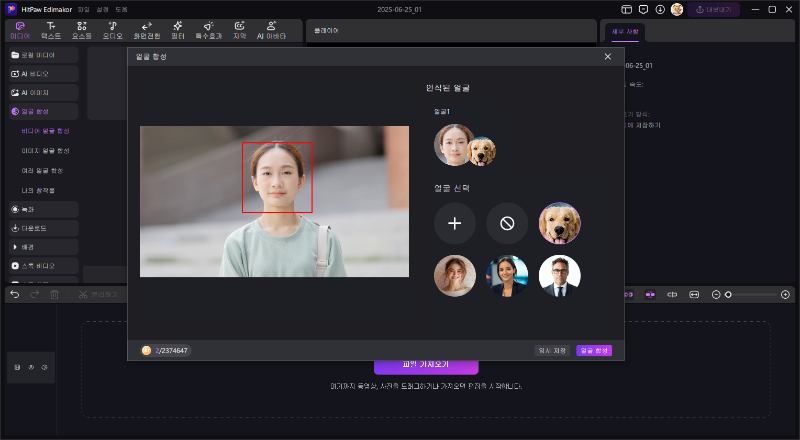Click the temporary save button
This screenshot has width=800, height=440.
click(552, 351)
